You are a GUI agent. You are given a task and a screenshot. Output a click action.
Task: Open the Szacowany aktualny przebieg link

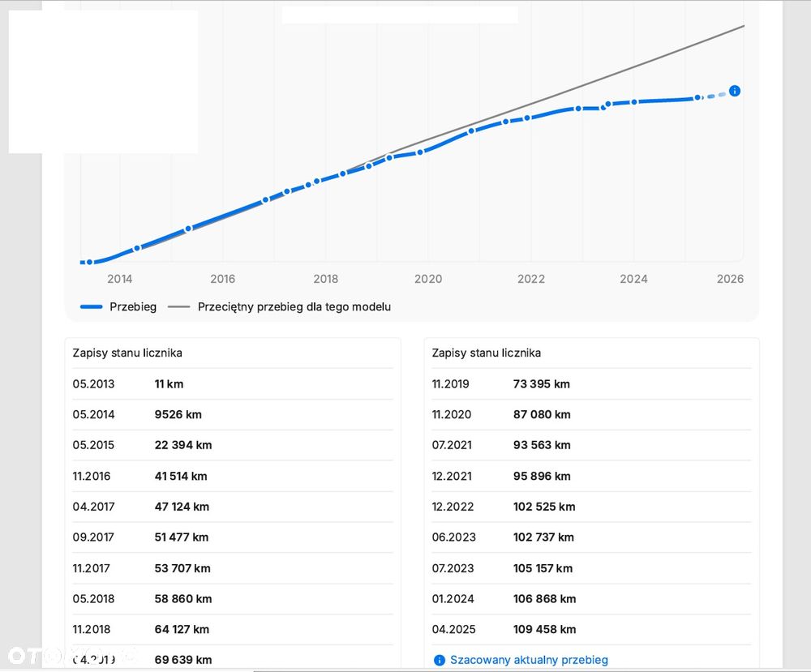(529, 660)
